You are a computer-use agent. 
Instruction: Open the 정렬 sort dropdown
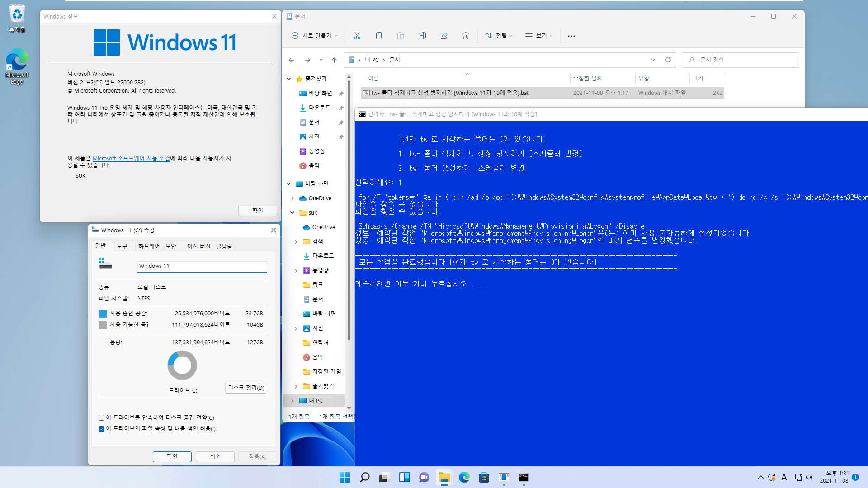tap(499, 36)
